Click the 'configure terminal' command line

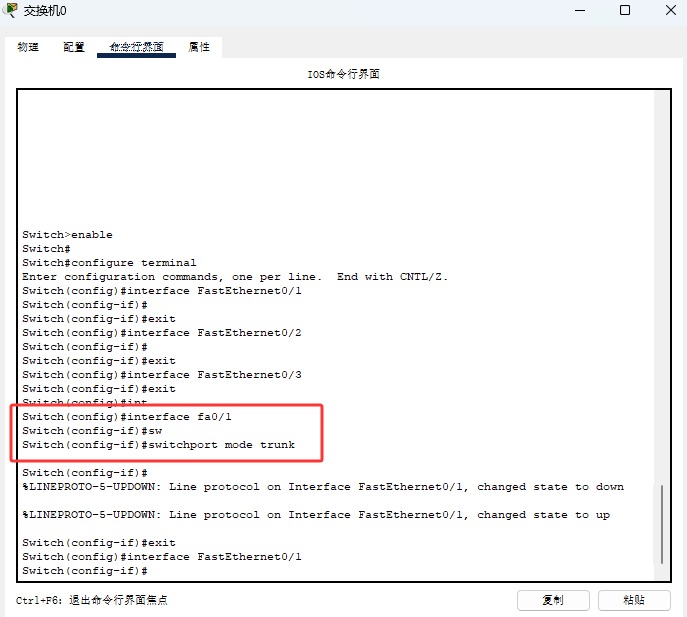click(110, 263)
